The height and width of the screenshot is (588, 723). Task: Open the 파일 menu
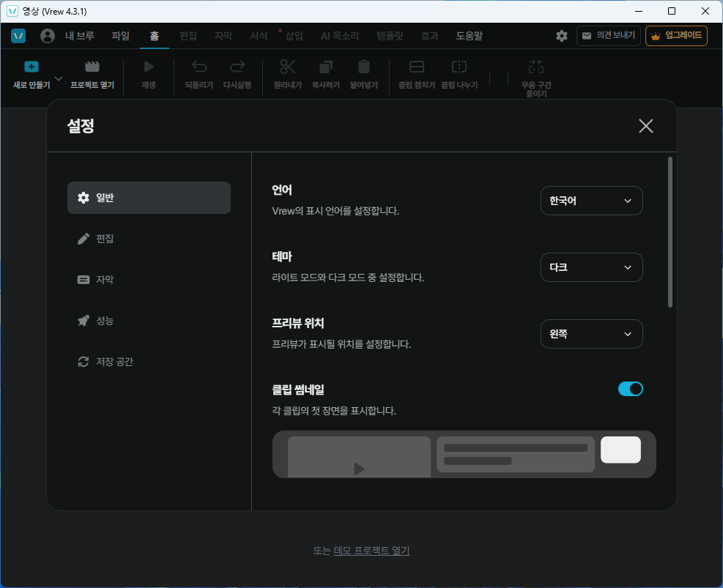click(x=121, y=35)
